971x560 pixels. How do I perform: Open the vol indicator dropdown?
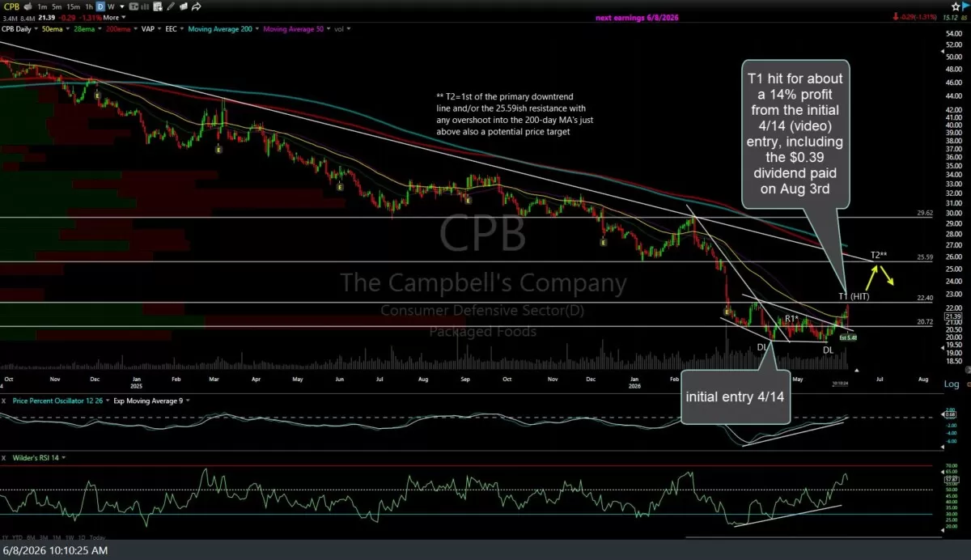pos(343,29)
